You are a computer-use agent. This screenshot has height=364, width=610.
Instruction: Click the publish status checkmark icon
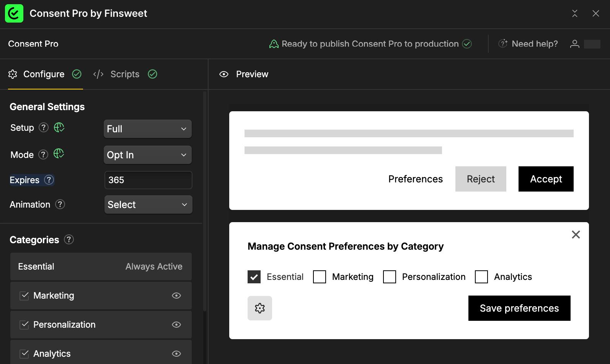pos(467,44)
